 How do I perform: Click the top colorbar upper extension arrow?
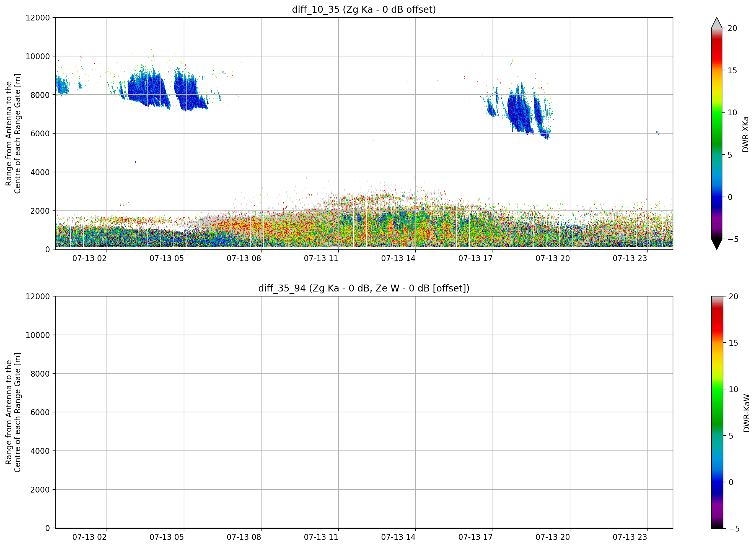click(717, 23)
